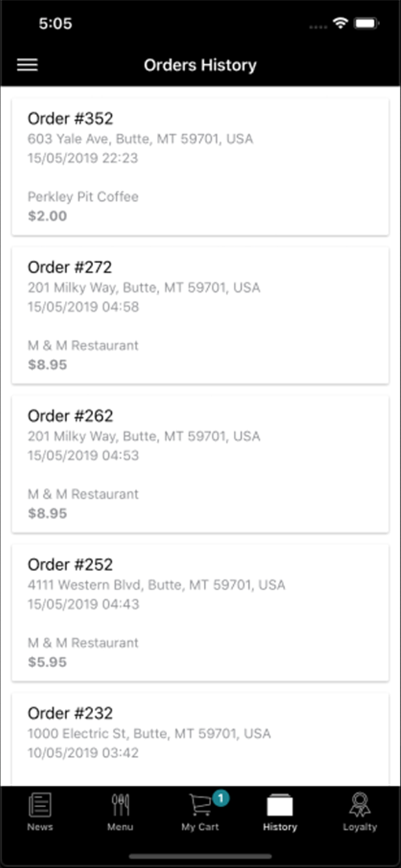The image size is (401, 868).
Task: Open the Loyalty ribbon icon
Action: point(359,804)
